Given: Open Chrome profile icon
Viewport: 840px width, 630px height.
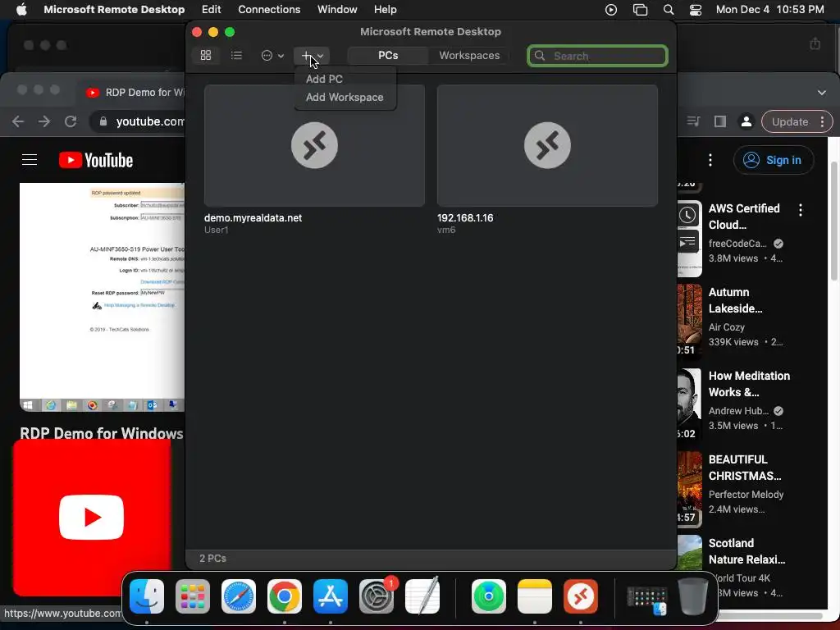Looking at the screenshot, I should (x=746, y=121).
